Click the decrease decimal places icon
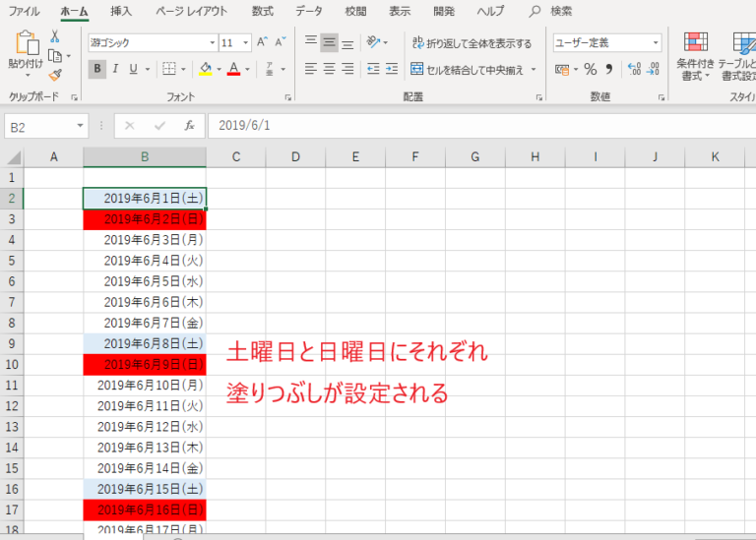This screenshot has width=756, height=540. (x=653, y=69)
